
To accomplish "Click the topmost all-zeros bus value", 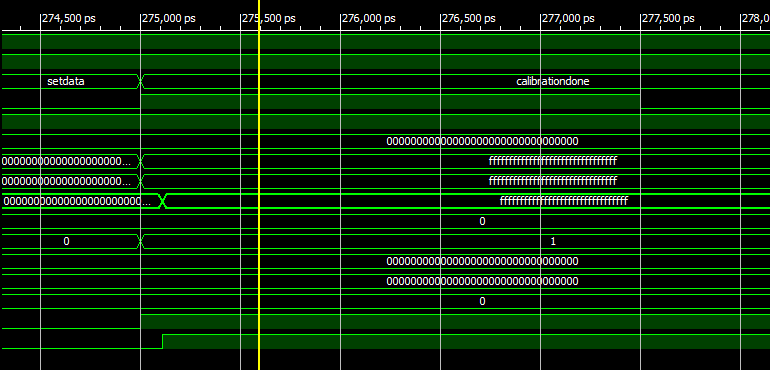I will coord(482,142).
